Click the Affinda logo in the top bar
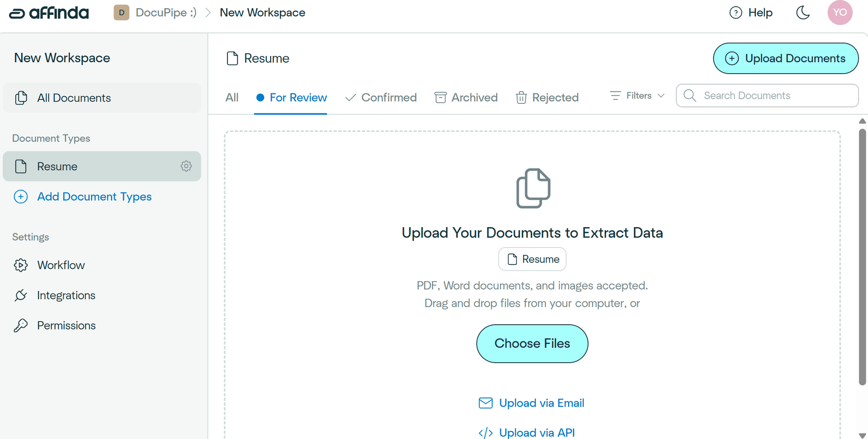This screenshot has width=868, height=439. pos(48,13)
